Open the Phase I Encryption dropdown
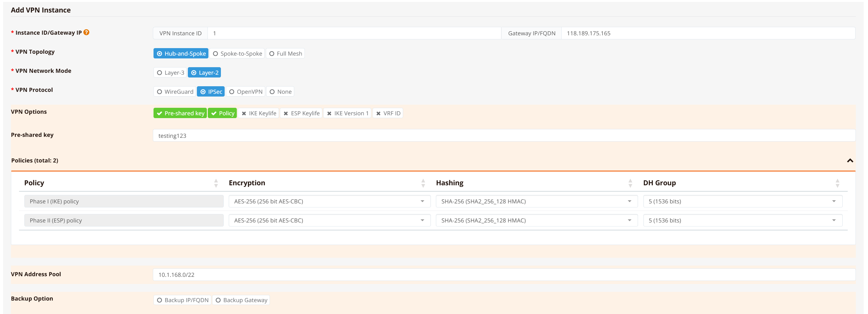Viewport: 868px width, 314px height. point(329,201)
